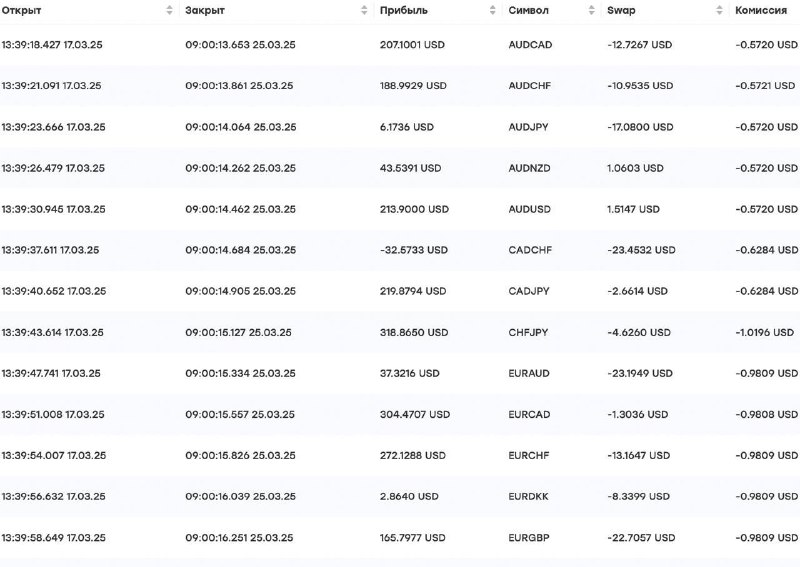Sort by the Прибыль column arrows
The width and height of the screenshot is (800, 567).
tap(492, 10)
